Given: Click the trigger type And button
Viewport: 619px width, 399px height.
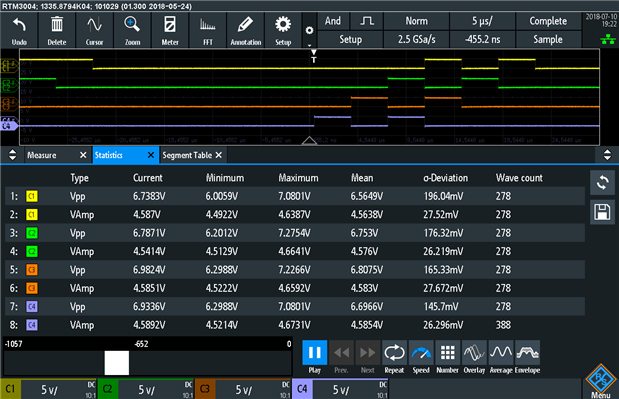Looking at the screenshot, I should point(333,21).
